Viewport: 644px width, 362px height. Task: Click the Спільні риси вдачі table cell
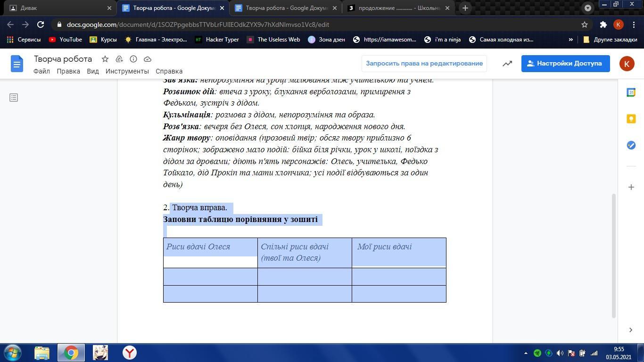coord(305,253)
